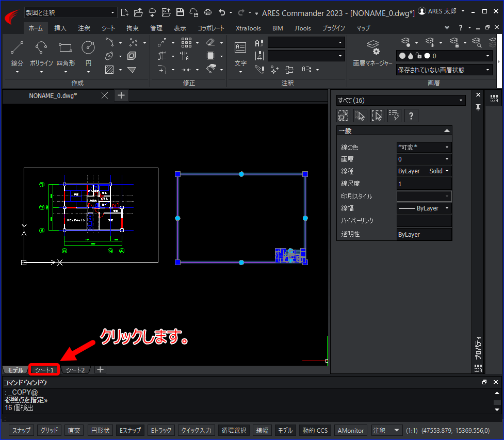
Task: Click the move arrows icon in 修正
Action: click(162, 42)
